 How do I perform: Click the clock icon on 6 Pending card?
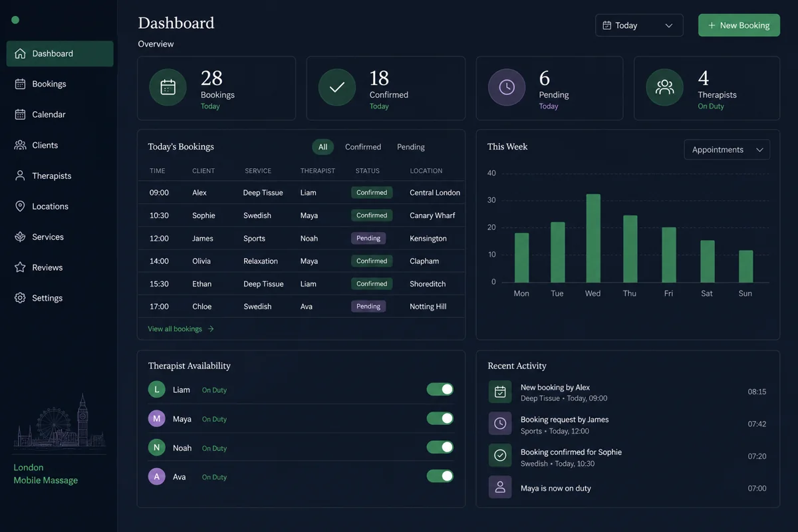click(x=507, y=87)
